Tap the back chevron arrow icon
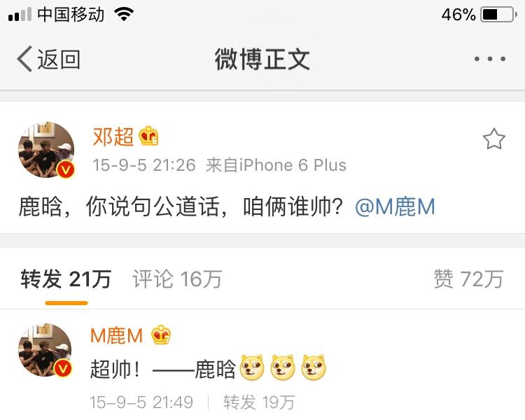 [24, 59]
